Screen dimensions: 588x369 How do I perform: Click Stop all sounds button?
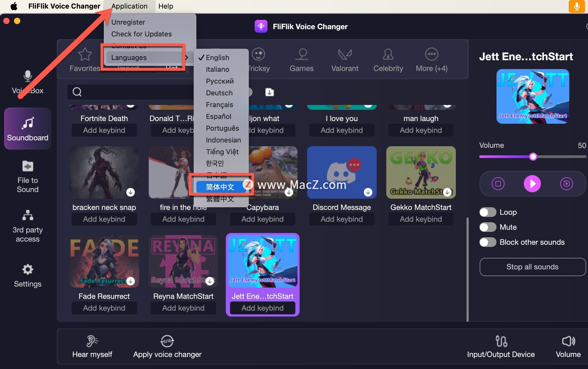click(x=532, y=267)
